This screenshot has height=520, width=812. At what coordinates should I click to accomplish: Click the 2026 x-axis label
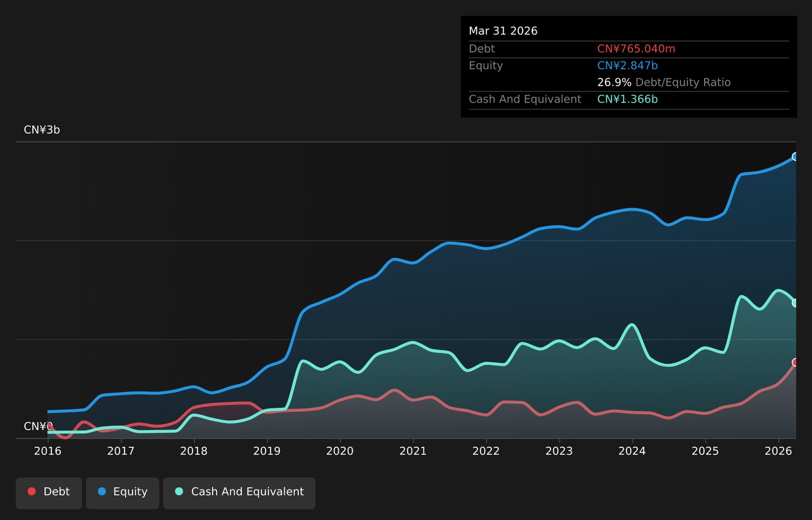(x=778, y=451)
